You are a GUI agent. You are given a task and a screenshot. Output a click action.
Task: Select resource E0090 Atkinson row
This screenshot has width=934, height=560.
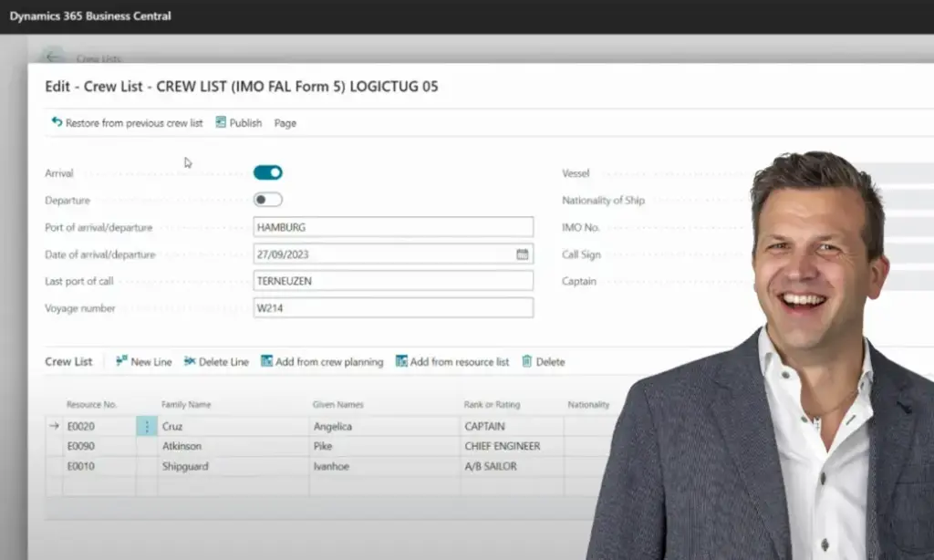[80, 446]
